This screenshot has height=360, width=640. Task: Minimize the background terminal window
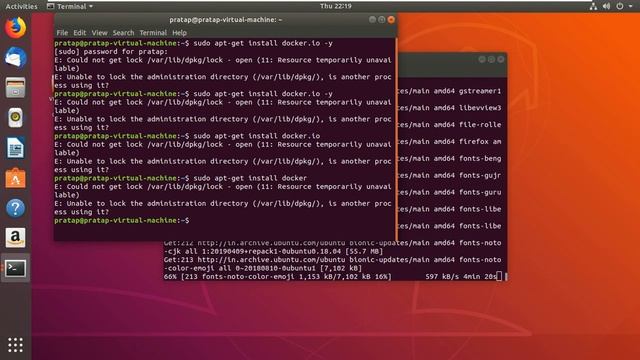(482, 59)
